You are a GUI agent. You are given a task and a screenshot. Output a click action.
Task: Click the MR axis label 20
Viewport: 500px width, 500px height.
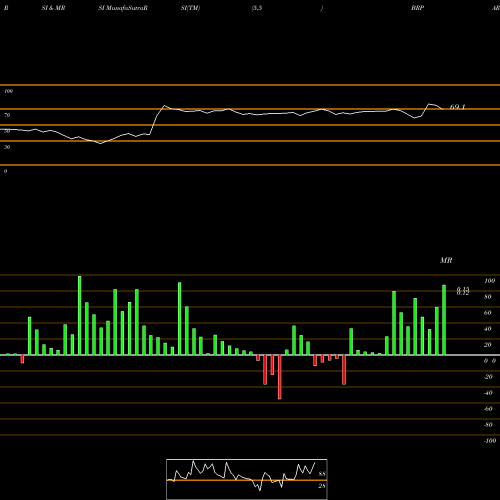click(x=488, y=345)
